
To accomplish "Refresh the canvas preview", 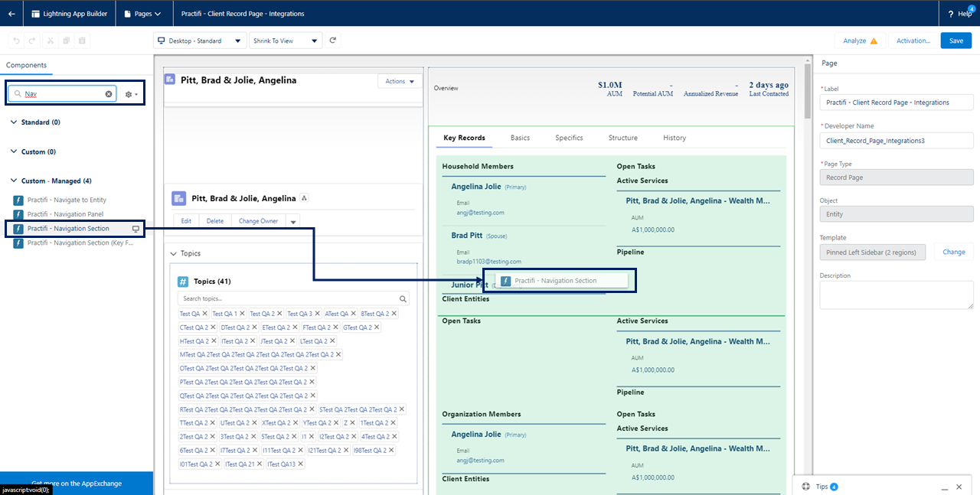I will [x=333, y=41].
